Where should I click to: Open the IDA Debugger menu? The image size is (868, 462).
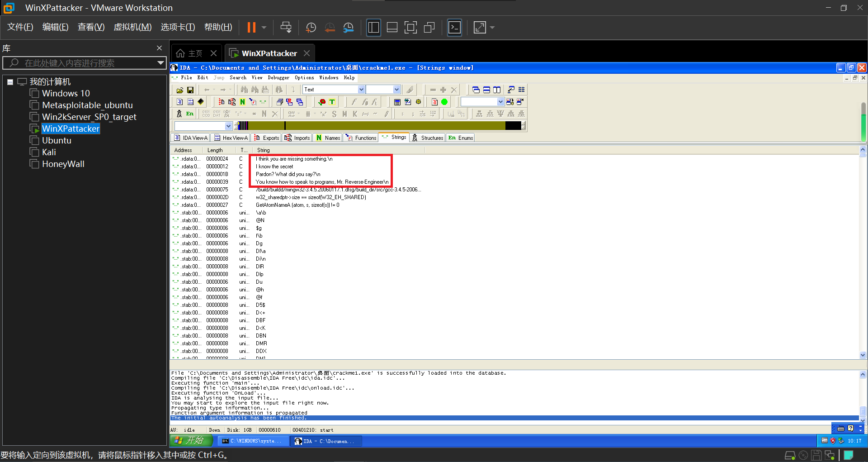278,78
